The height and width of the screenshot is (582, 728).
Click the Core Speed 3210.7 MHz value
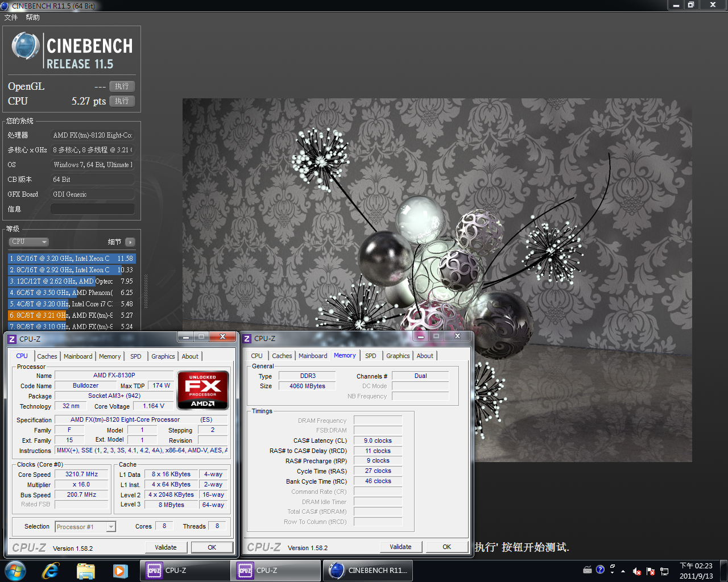tap(81, 475)
